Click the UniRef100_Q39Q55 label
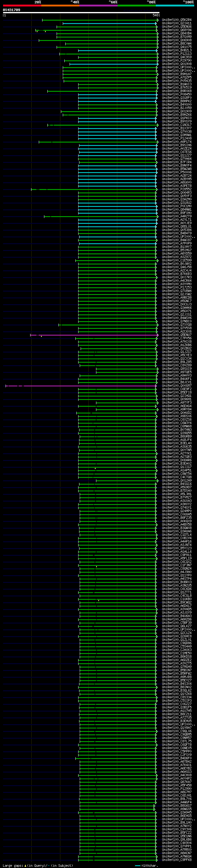Image resolution: width=197 pixels, height=868 pixels. point(176,433)
